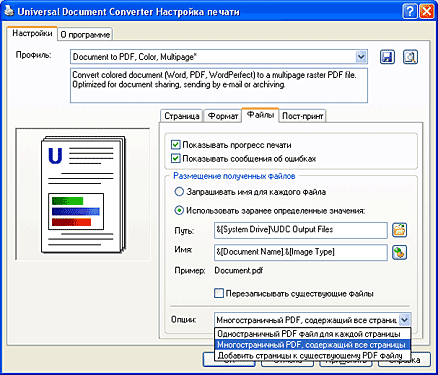The height and width of the screenshot is (375, 438).
Task: Open the Профиль dropdown arrow
Action: (x=361, y=57)
